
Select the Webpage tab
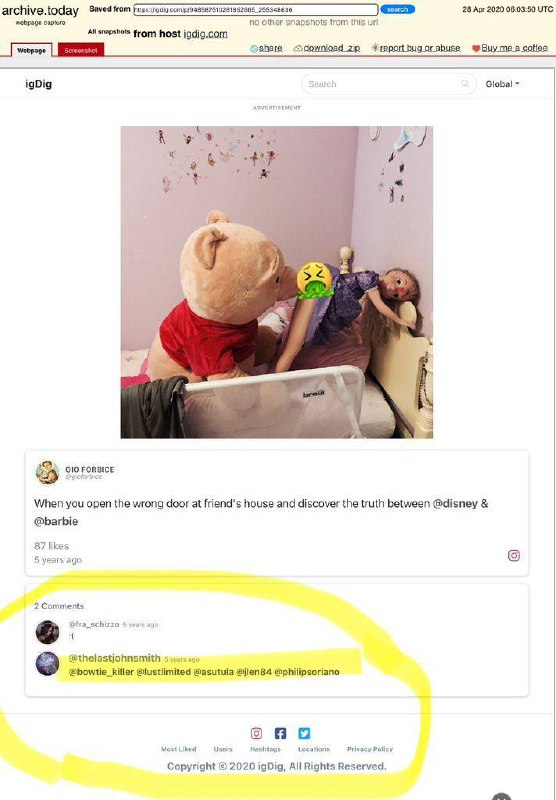32,50
